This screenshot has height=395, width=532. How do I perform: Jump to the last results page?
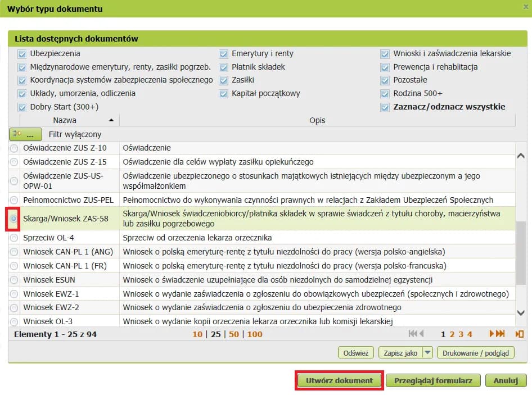[x=501, y=334]
